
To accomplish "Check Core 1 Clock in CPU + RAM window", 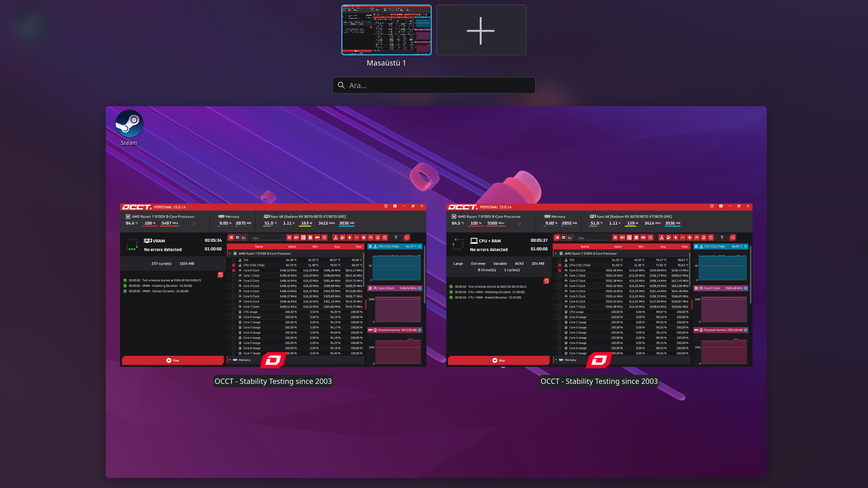I will (559, 275).
